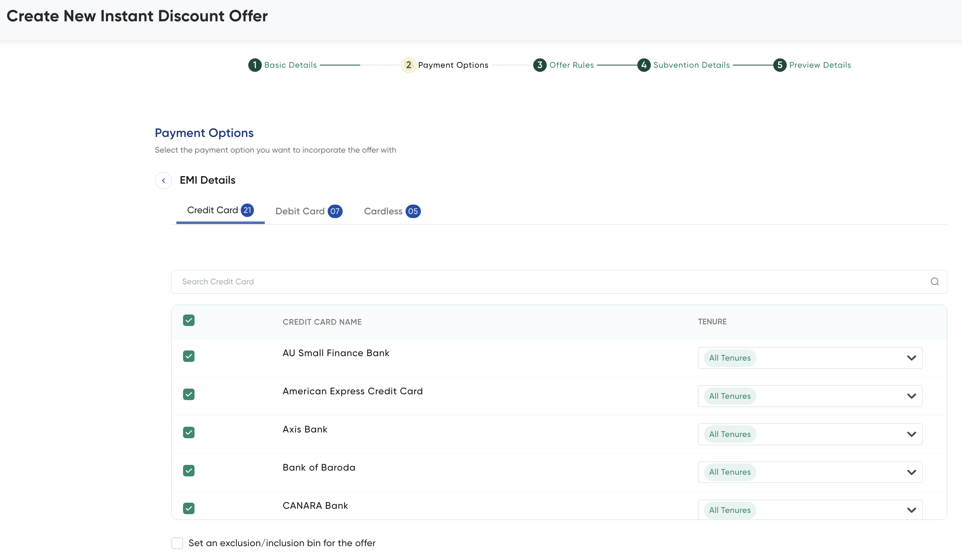Uncheck the select-all header checkbox
Image resolution: width=962 pixels, height=560 pixels.
[x=189, y=321]
